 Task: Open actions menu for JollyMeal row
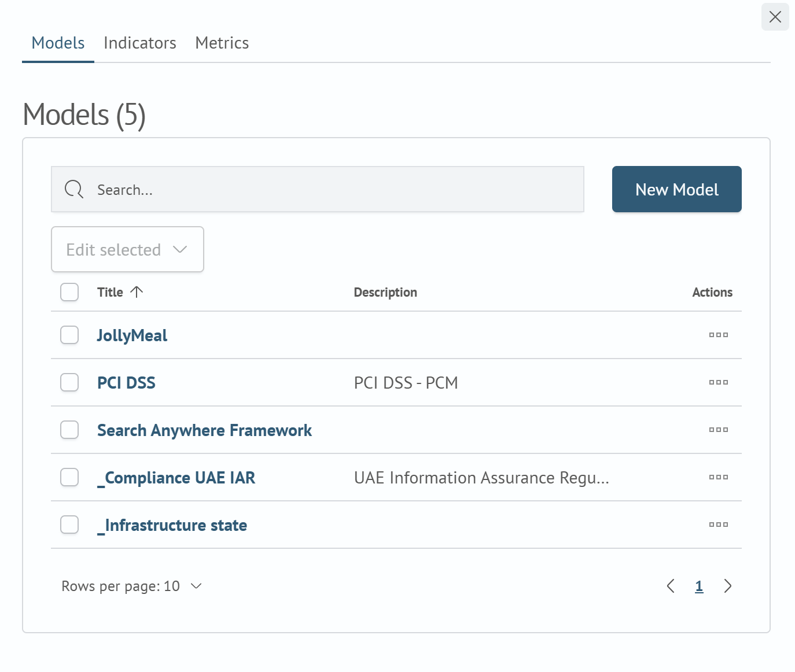click(x=718, y=335)
